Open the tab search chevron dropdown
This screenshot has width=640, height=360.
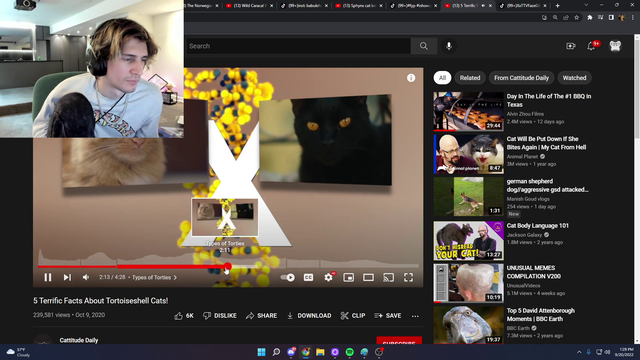[586, 5]
